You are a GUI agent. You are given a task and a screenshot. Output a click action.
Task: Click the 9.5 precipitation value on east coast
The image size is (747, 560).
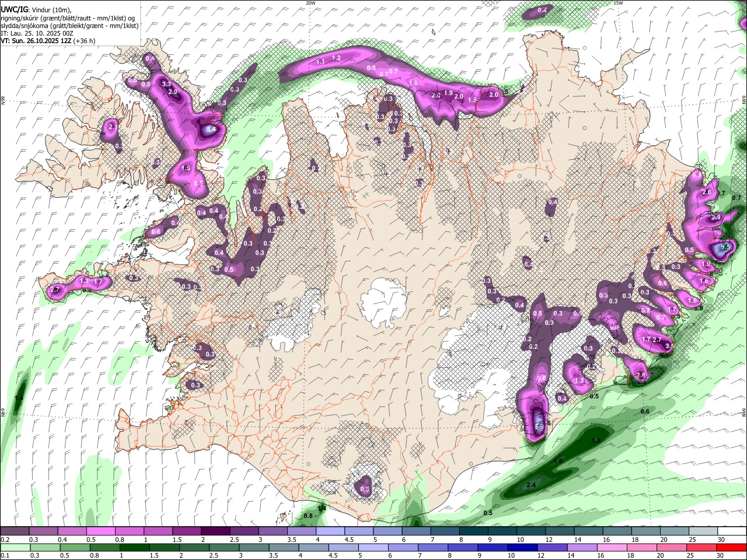tap(725, 247)
